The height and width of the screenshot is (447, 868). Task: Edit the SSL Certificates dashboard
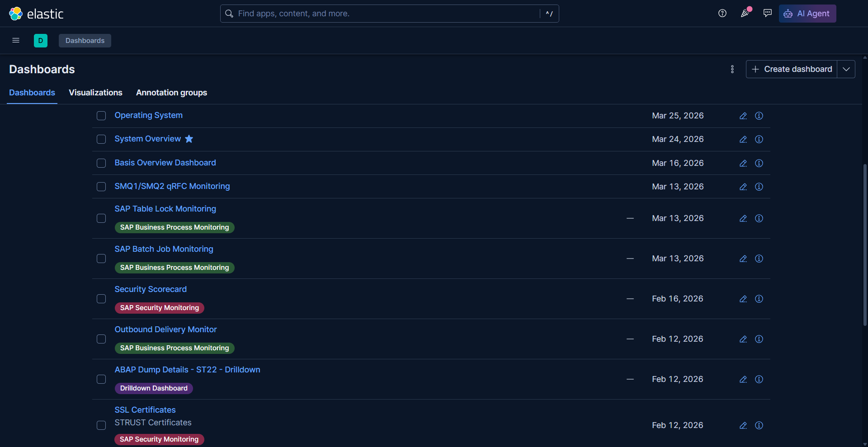[743, 425]
